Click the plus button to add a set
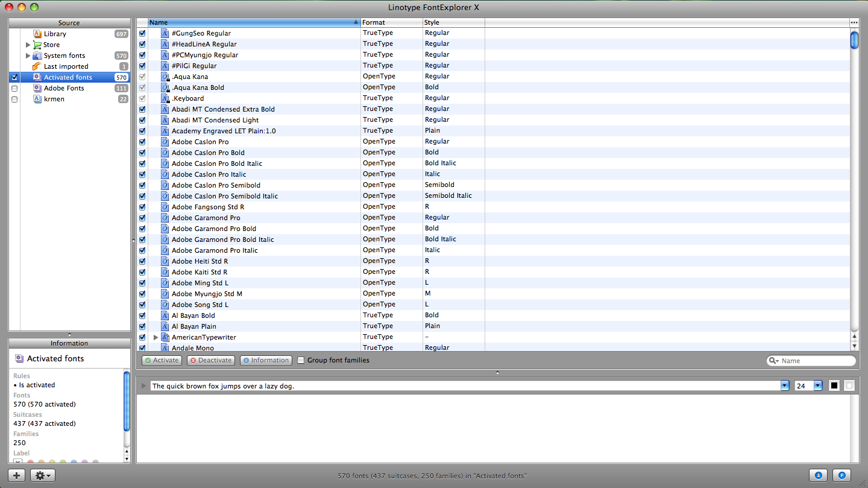The image size is (868, 488). (16, 475)
